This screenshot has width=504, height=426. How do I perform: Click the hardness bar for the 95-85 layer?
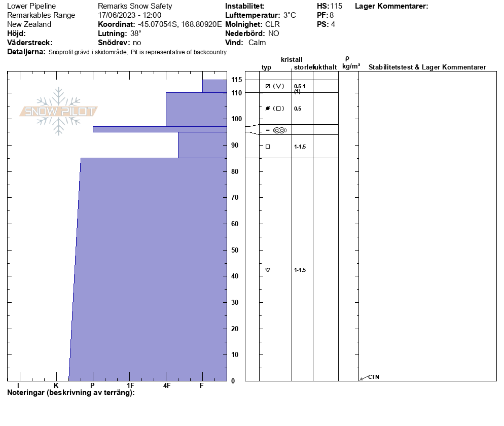click(202, 145)
